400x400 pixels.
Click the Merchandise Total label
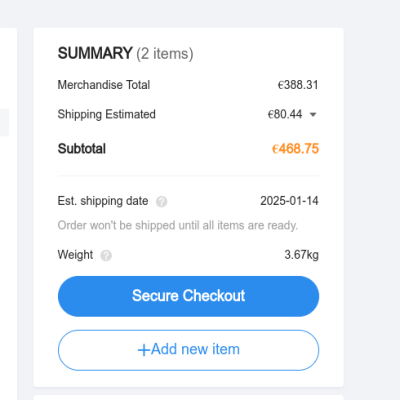[104, 85]
